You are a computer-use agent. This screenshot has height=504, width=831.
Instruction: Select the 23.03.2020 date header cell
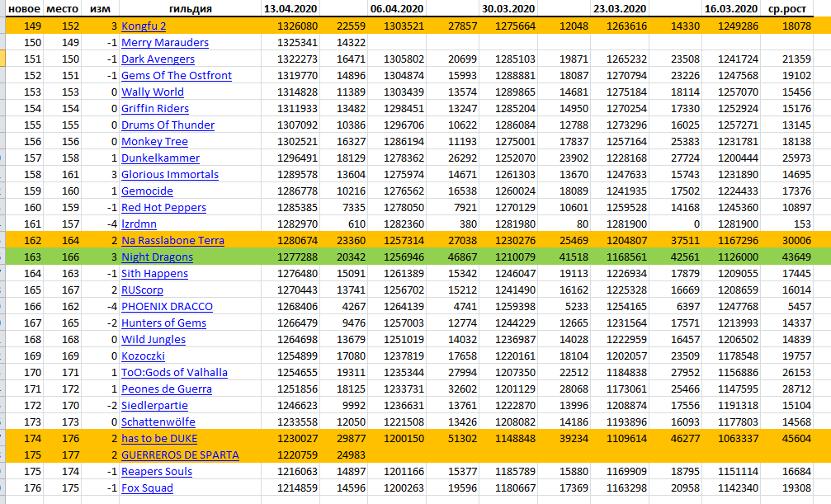click(620, 8)
